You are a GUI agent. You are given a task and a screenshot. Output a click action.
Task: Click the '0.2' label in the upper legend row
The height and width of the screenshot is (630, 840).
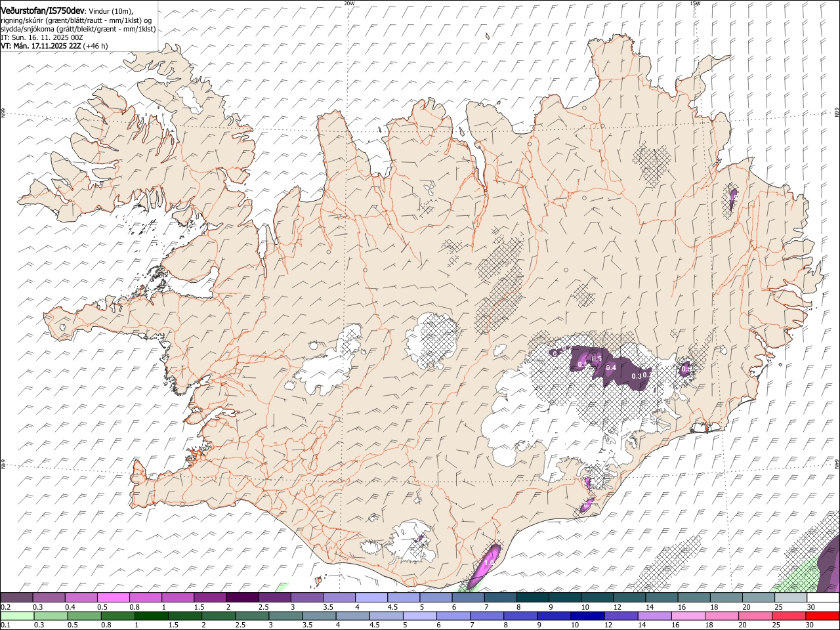point(5,607)
